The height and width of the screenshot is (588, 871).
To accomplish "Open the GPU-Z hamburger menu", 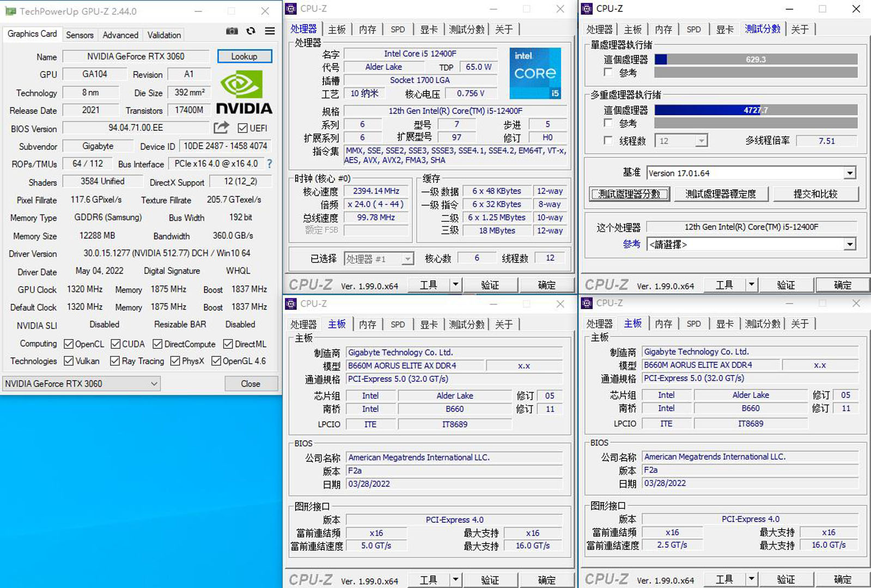I will [270, 31].
